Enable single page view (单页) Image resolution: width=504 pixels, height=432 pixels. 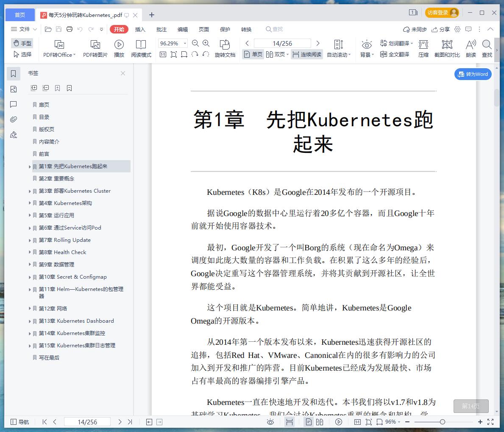click(253, 54)
